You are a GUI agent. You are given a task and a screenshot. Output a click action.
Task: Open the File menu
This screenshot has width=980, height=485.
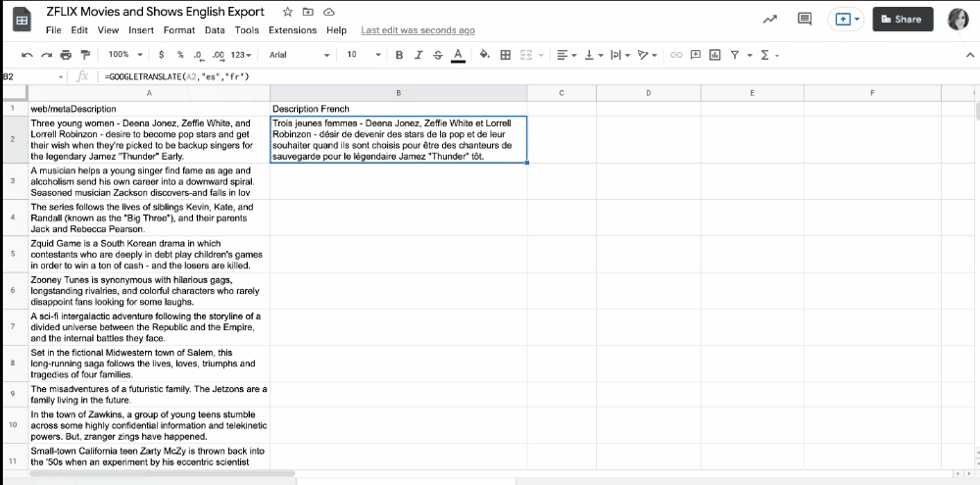54,30
